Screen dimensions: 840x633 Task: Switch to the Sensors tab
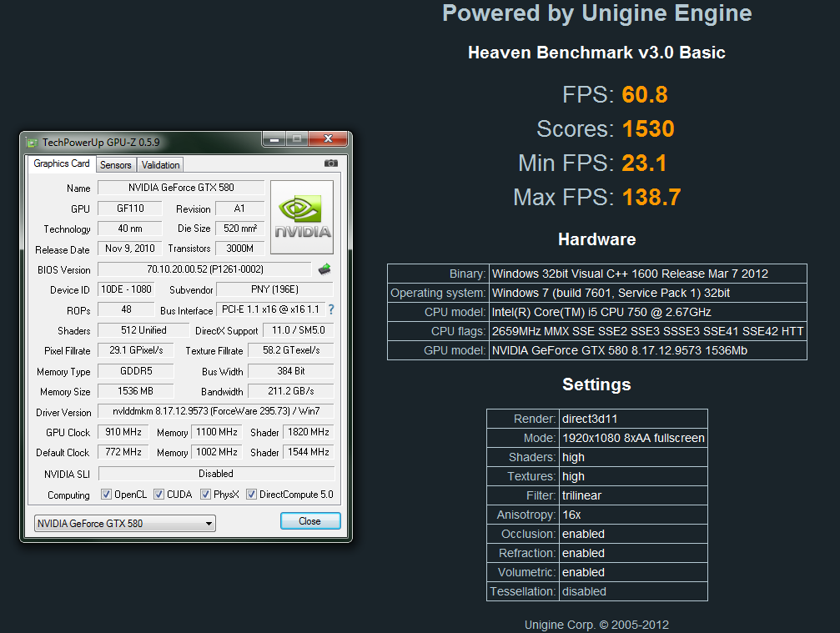[x=116, y=165]
